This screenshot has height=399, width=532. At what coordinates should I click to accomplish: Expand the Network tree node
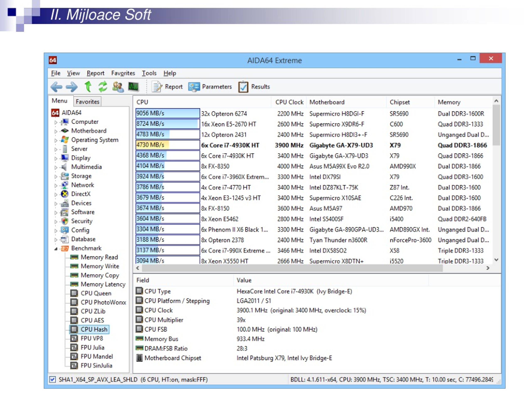pos(56,185)
